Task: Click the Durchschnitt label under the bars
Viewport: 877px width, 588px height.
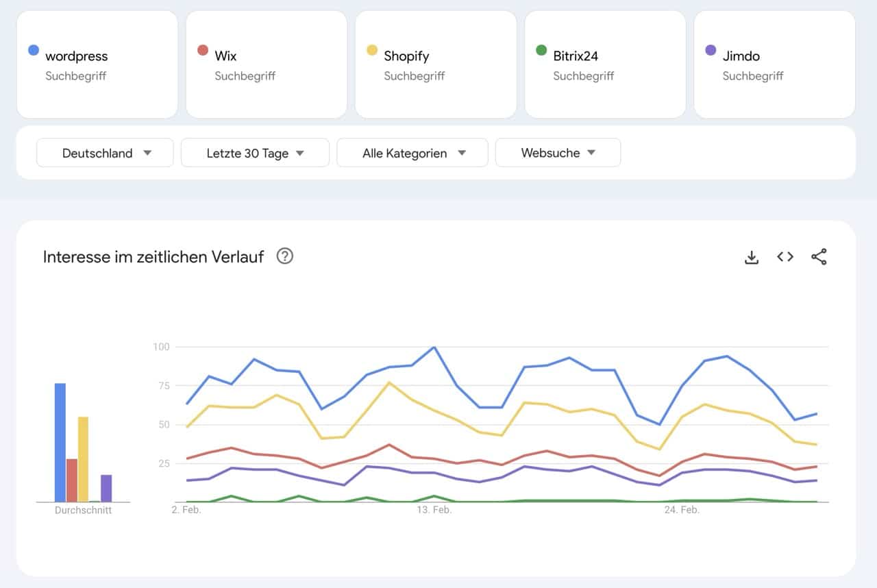Action: point(83,511)
